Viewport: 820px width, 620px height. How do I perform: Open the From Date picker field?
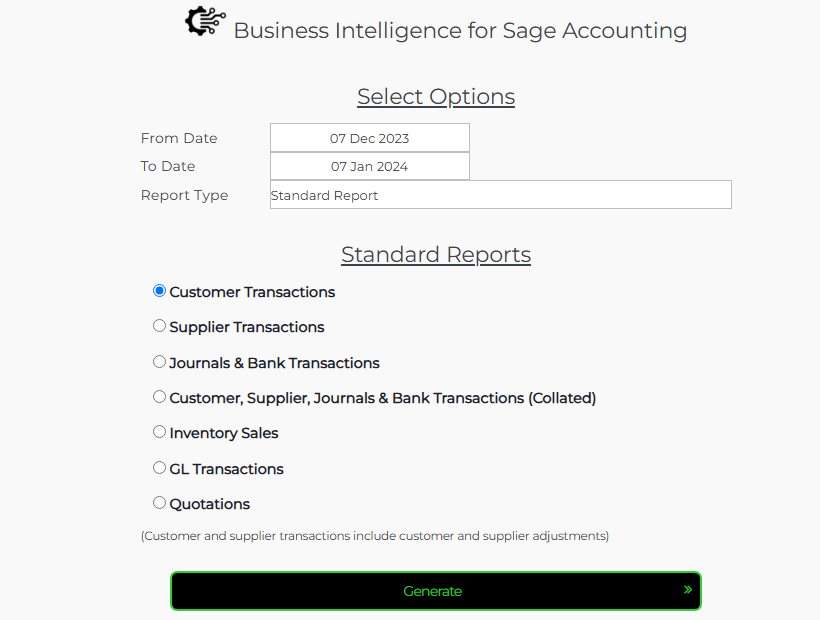tap(369, 138)
